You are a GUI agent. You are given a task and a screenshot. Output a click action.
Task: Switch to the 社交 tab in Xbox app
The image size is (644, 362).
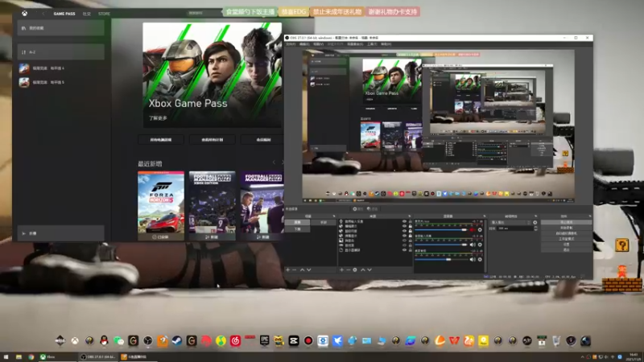[x=87, y=14]
